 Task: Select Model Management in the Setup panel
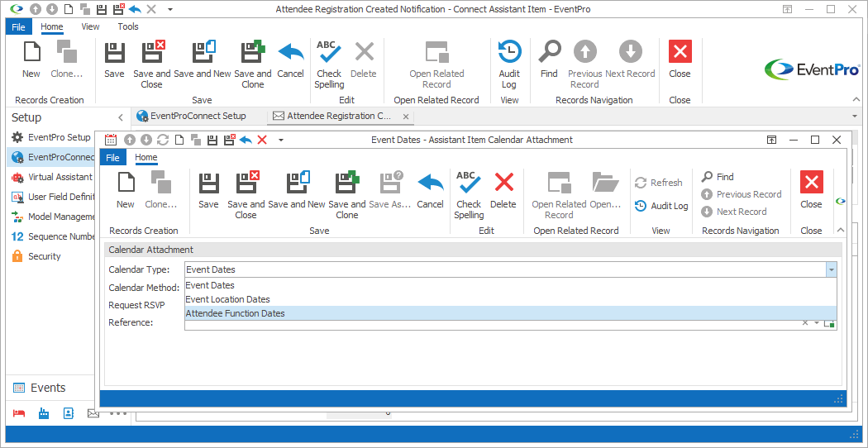[53, 217]
